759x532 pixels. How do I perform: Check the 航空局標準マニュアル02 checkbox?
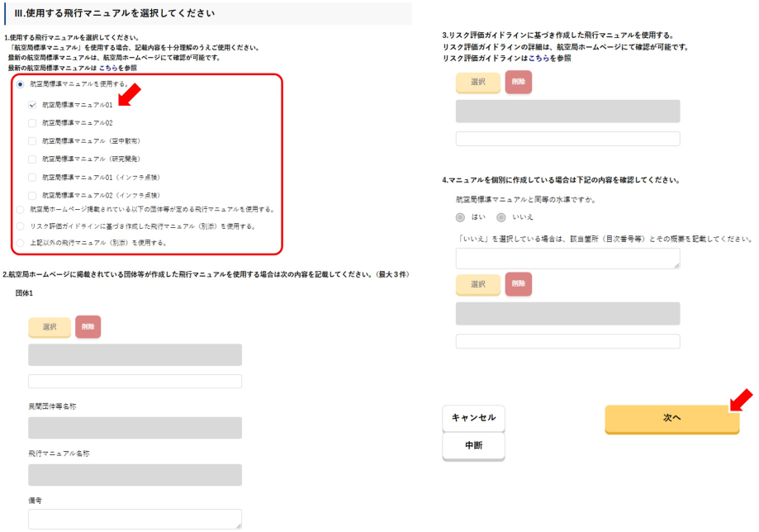tap(32, 123)
